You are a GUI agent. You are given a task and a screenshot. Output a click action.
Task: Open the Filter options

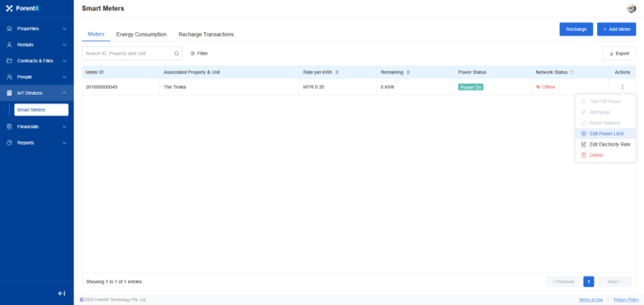coord(199,53)
